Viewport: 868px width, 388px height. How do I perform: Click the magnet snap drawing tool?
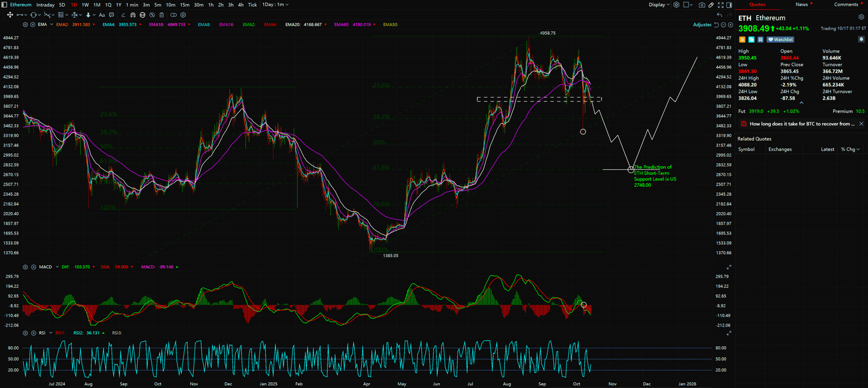click(133, 15)
